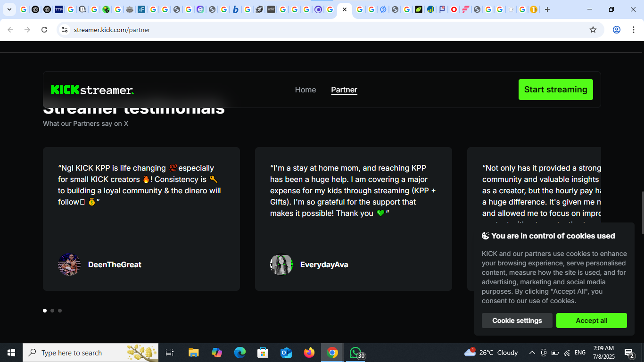Viewport: 644px width, 362px height.
Task: Open Firefox from the taskbar
Action: click(309, 353)
